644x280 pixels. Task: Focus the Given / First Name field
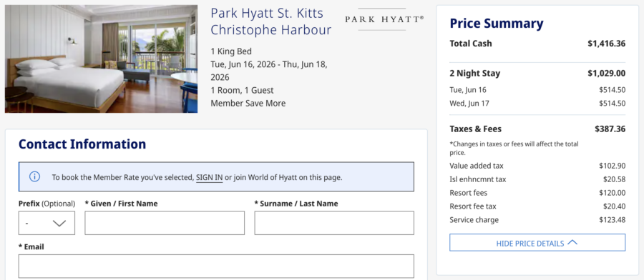point(165,223)
